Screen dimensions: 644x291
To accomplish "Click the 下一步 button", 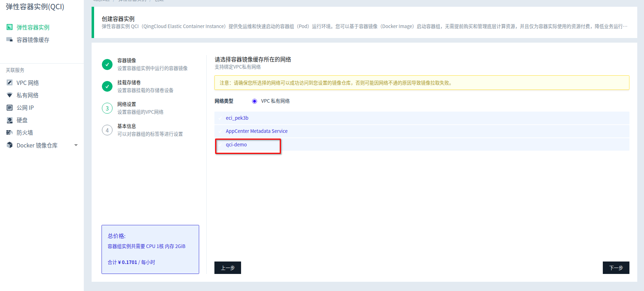I will coord(616,268).
